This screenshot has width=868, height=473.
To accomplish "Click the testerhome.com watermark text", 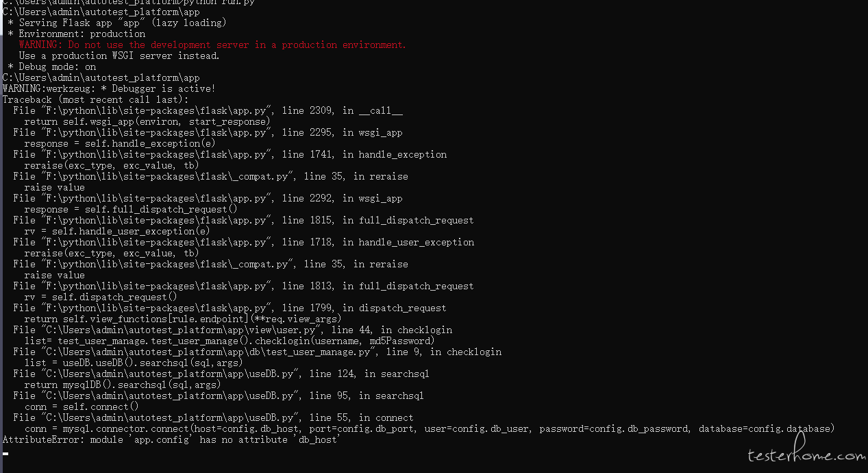I will click(x=806, y=455).
